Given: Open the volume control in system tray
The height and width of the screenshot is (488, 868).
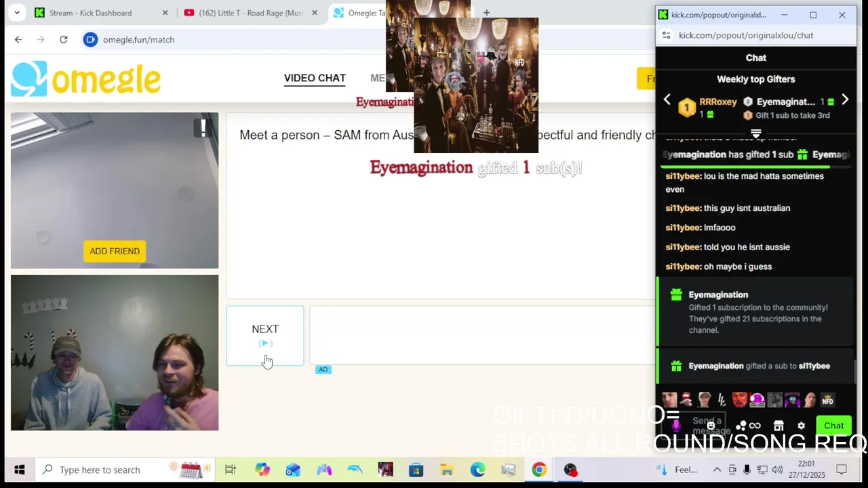Looking at the screenshot, I should click(x=777, y=470).
